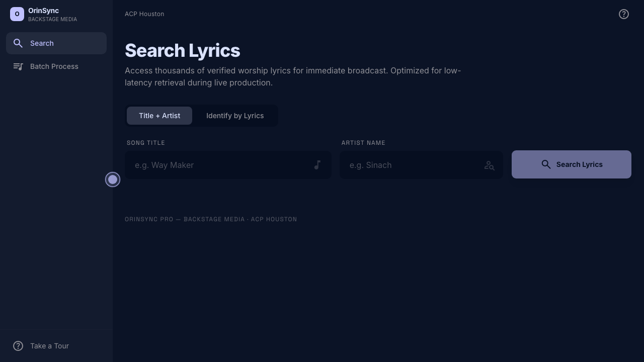Click the circular handle on the left edge
Image resolution: width=644 pixels, height=362 pixels.
(113, 179)
